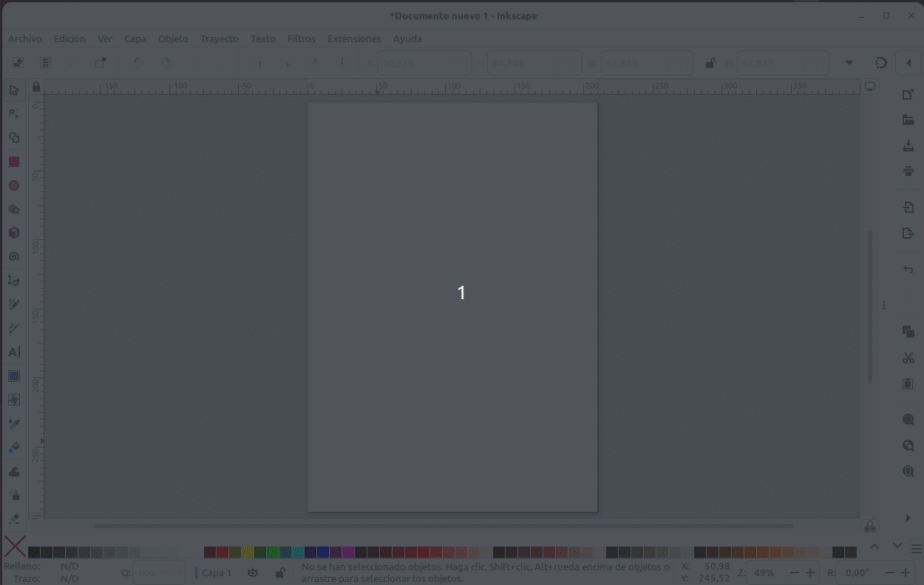The width and height of the screenshot is (924, 585).
Task: Choose the Rectangle tool
Action: coord(13,162)
